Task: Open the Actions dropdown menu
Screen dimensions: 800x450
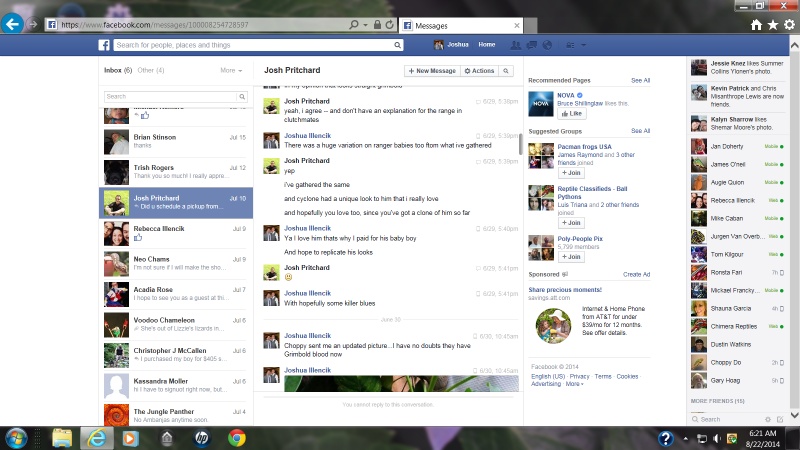Action: (x=479, y=71)
